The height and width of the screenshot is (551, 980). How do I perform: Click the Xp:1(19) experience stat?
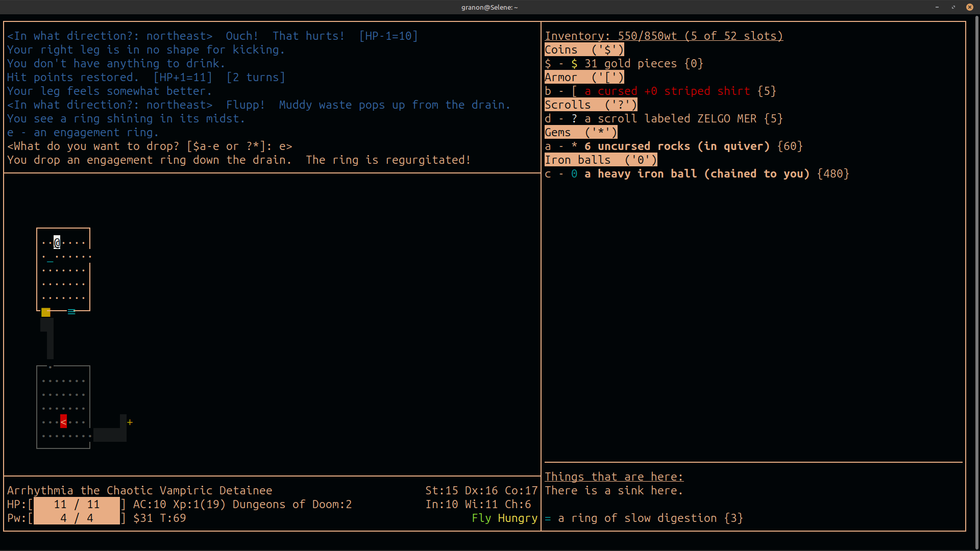click(x=200, y=505)
